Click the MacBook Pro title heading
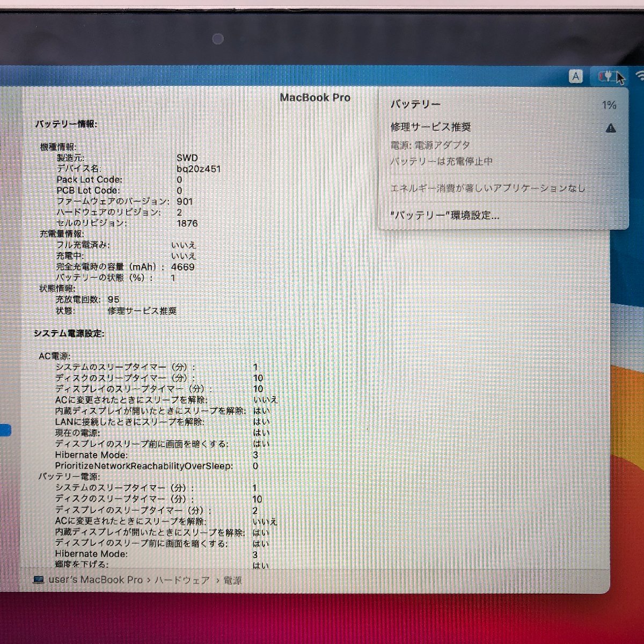Screen dimensions: 644x644 tap(315, 98)
